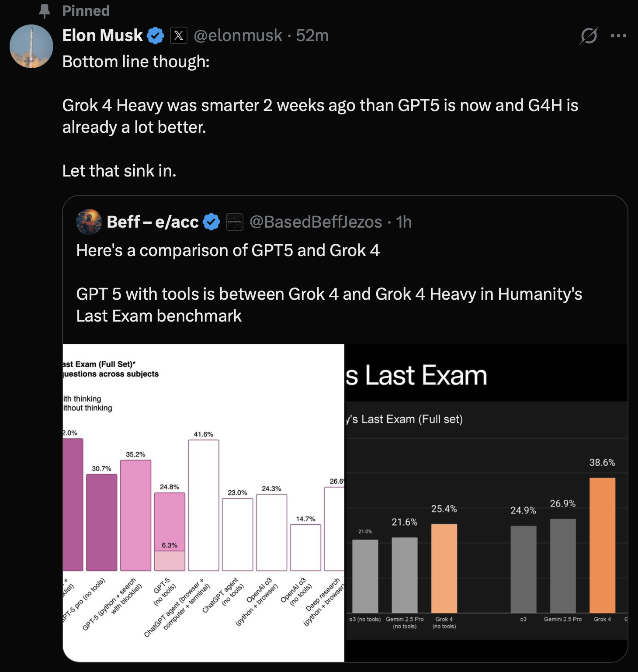Click the X affiliation badge icon
Viewport: 638px width, 672px height.
(x=178, y=35)
